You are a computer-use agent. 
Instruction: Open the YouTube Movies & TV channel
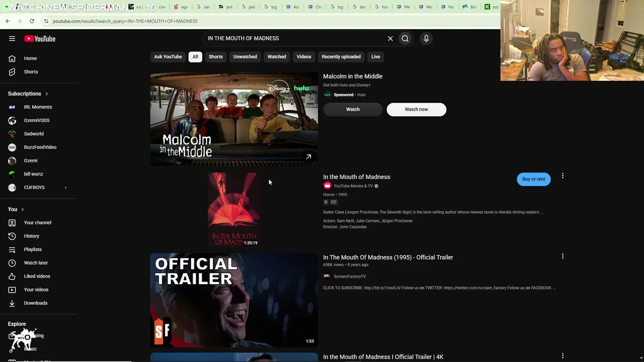(x=353, y=186)
